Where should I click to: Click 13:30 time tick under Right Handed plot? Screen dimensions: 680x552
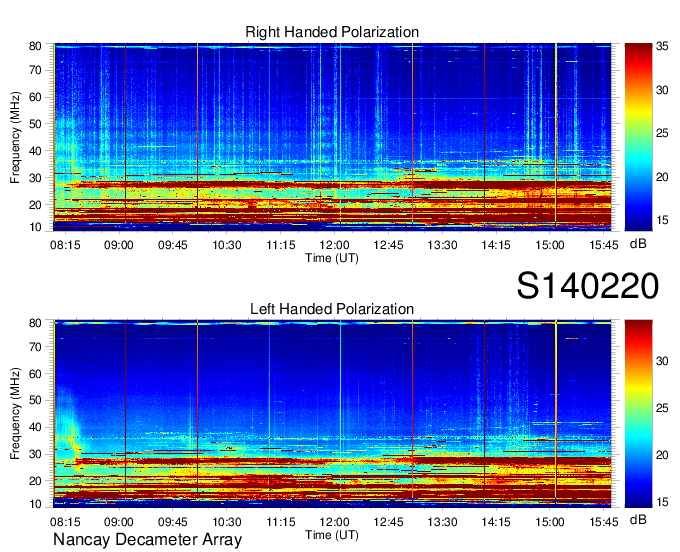(x=442, y=245)
